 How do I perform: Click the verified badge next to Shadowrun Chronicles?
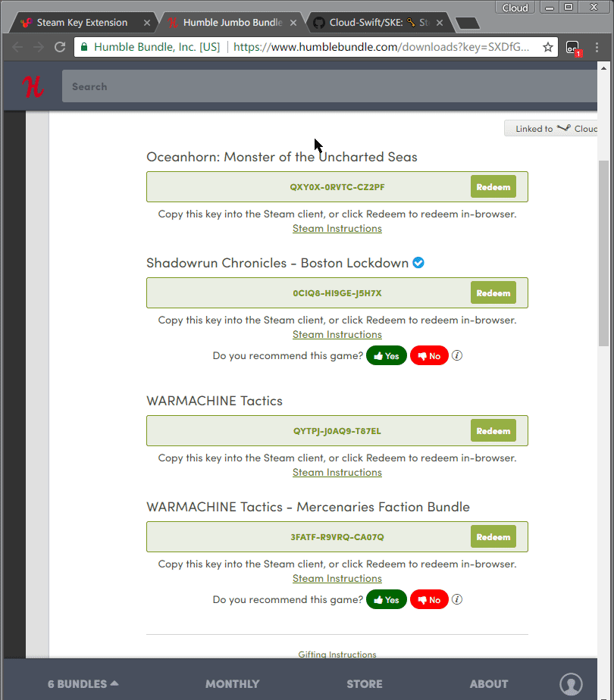pyautogui.click(x=418, y=263)
